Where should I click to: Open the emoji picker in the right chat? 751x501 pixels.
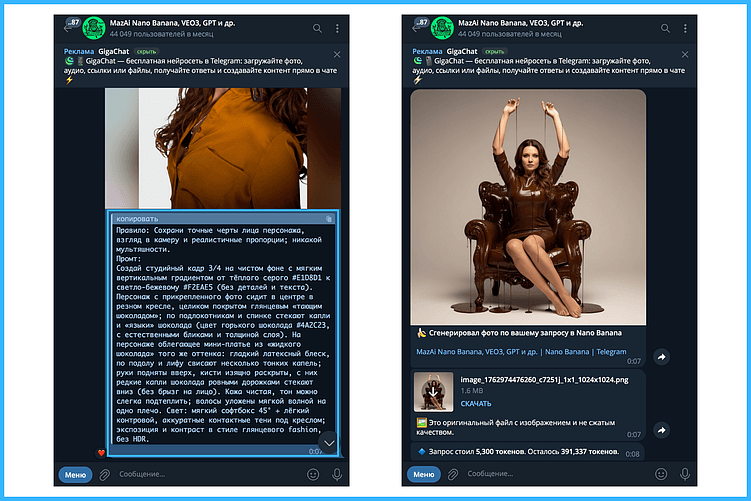click(x=661, y=474)
